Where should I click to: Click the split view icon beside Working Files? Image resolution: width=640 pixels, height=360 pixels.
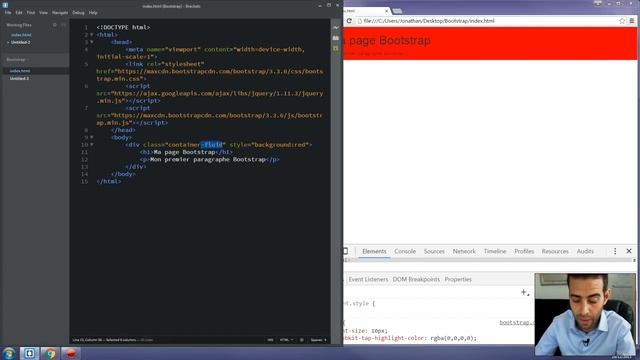pos(63,25)
